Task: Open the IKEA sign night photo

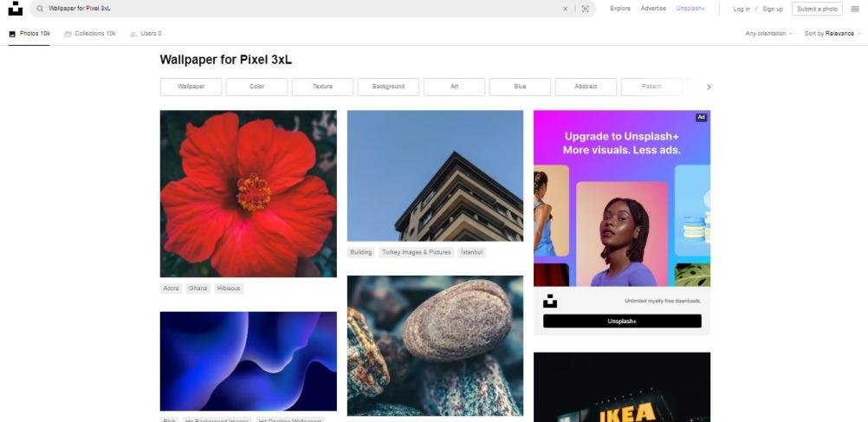Action: tap(622, 387)
